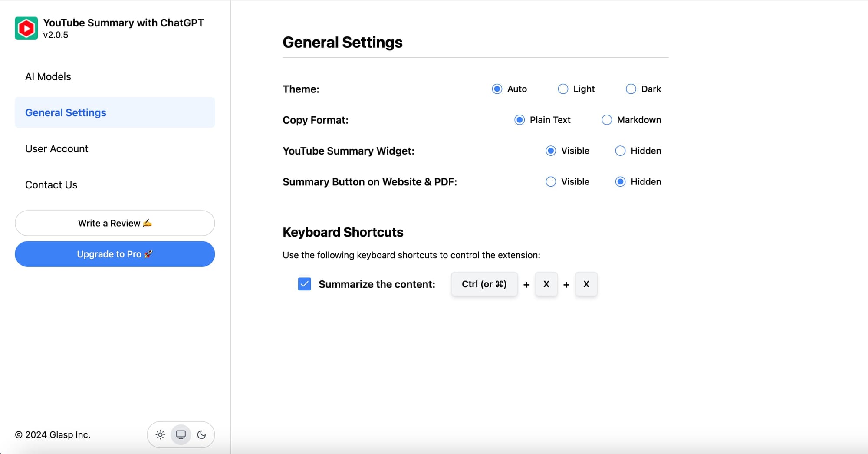Select the Light theme option
868x454 pixels.
563,89
